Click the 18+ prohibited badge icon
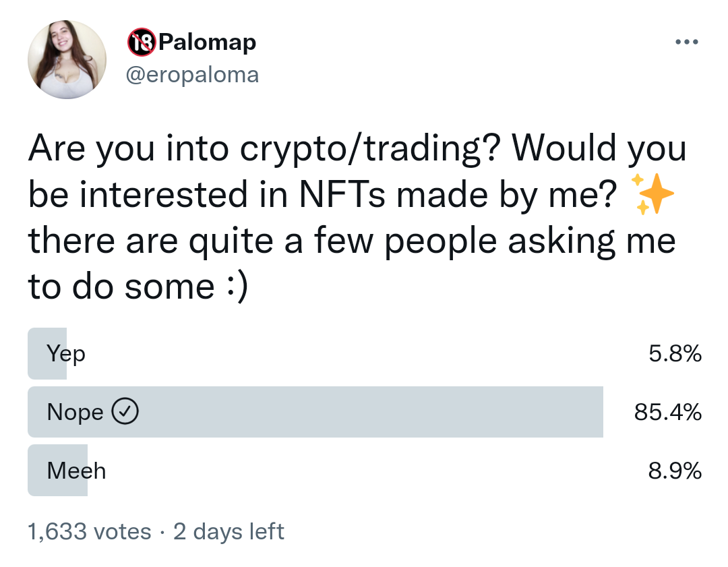The height and width of the screenshot is (567, 728). pos(141,42)
